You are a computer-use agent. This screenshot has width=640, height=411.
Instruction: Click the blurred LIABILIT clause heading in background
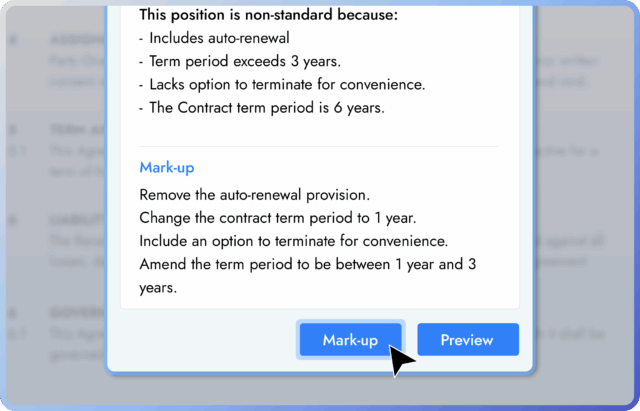pyautogui.click(x=76, y=219)
